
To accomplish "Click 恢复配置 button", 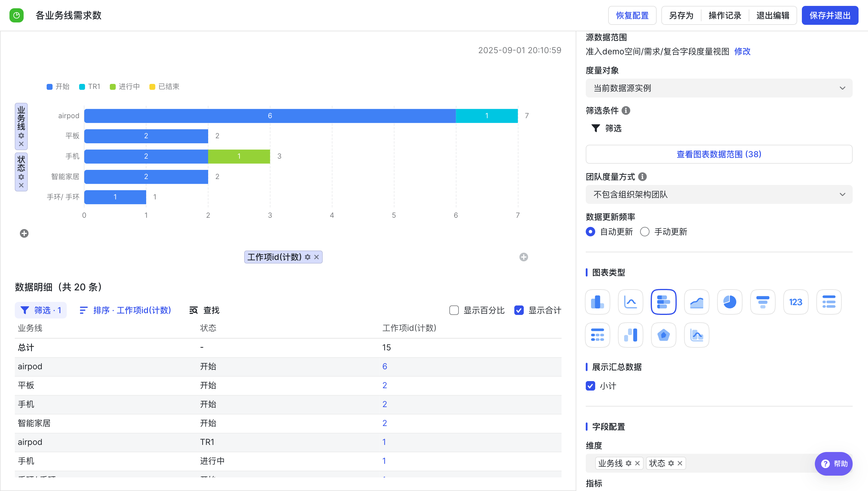I will [x=632, y=16].
